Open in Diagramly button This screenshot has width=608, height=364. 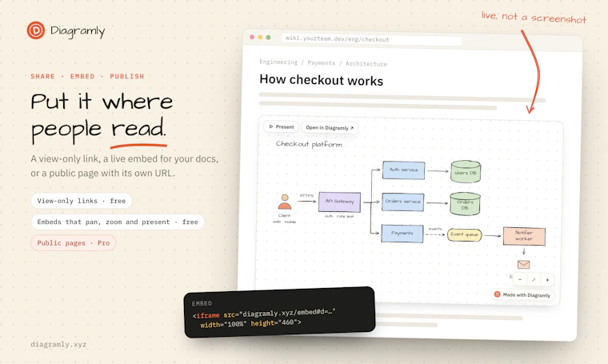[x=330, y=127]
